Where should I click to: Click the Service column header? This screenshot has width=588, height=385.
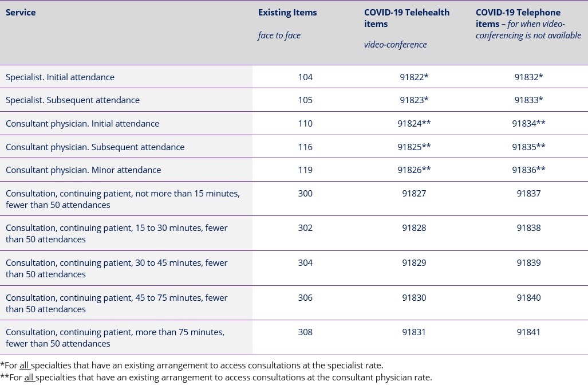[x=21, y=13]
